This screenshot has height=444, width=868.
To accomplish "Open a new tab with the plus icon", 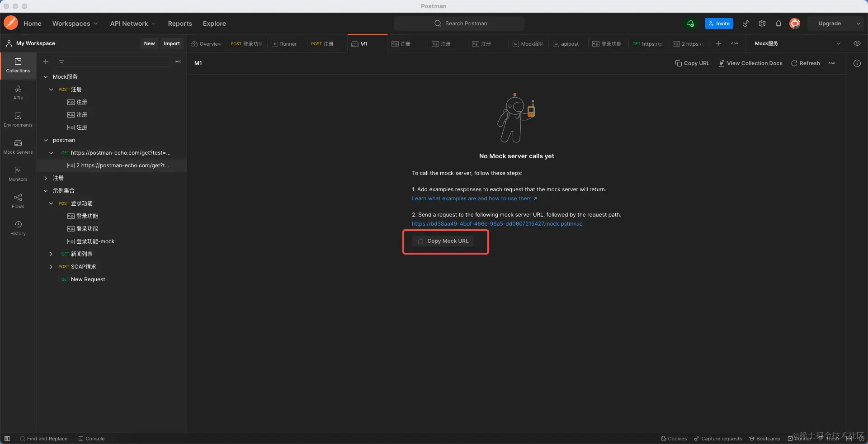I will coord(718,43).
